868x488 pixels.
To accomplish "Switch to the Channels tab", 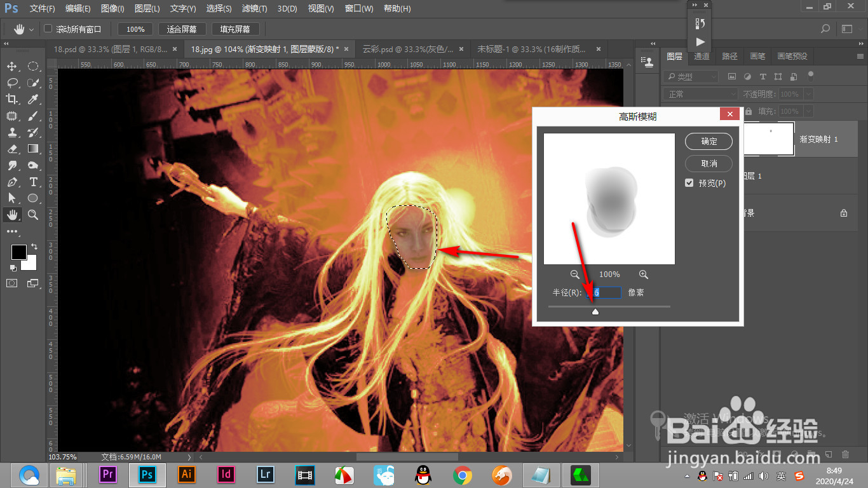I will [x=702, y=56].
